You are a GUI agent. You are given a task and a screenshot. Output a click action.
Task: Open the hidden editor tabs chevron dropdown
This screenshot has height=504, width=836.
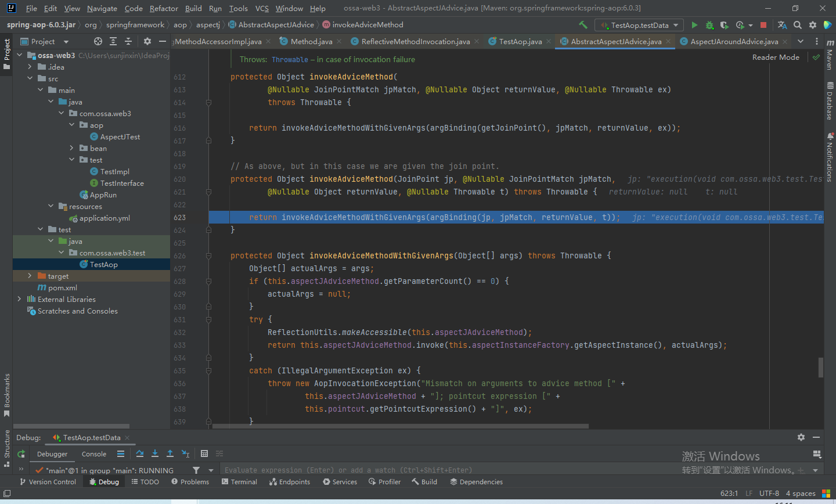[x=801, y=41]
